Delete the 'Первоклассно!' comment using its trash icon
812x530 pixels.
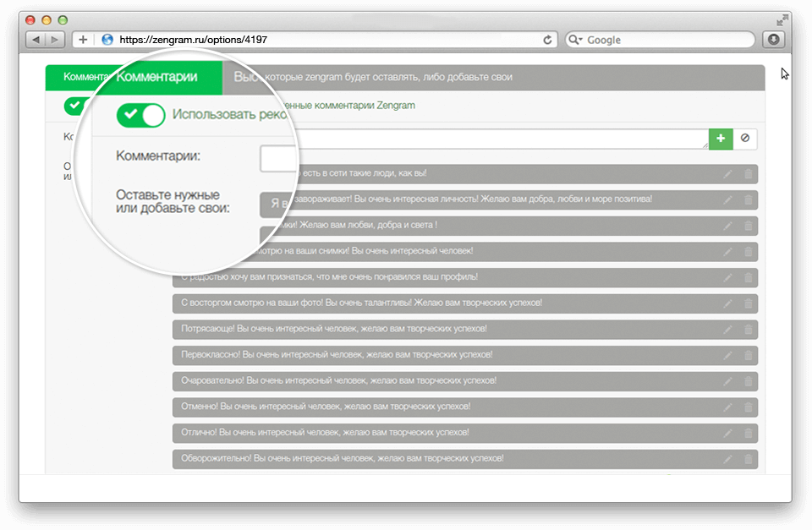(x=748, y=355)
